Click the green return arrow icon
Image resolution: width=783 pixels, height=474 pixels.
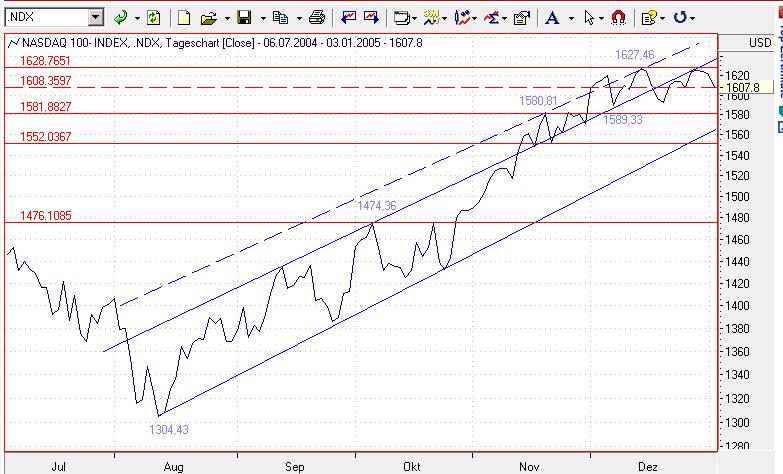tap(120, 18)
